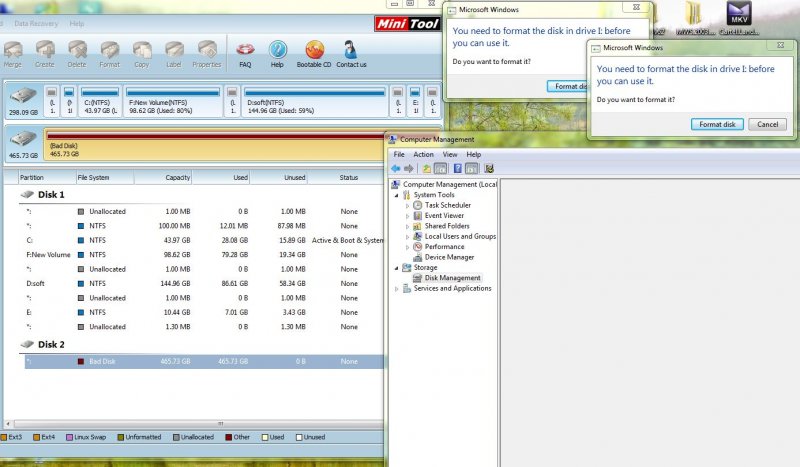Click the Unformatted legend color swatch
800x467 pixels.
[120, 437]
